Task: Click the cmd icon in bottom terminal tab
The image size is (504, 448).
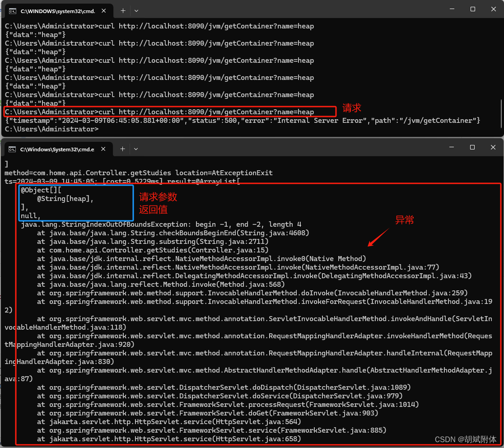Action: pyautogui.click(x=12, y=149)
